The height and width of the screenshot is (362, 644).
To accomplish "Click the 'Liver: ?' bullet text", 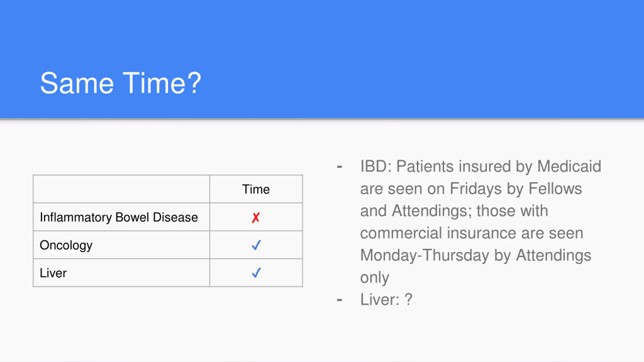I will [386, 299].
